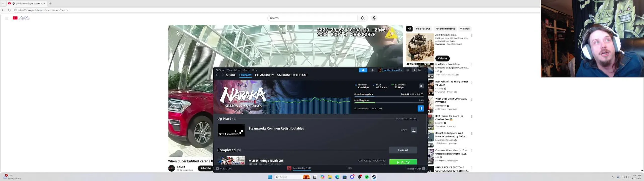
Task: Open File Explorer from the taskbar
Action: (x=330, y=177)
